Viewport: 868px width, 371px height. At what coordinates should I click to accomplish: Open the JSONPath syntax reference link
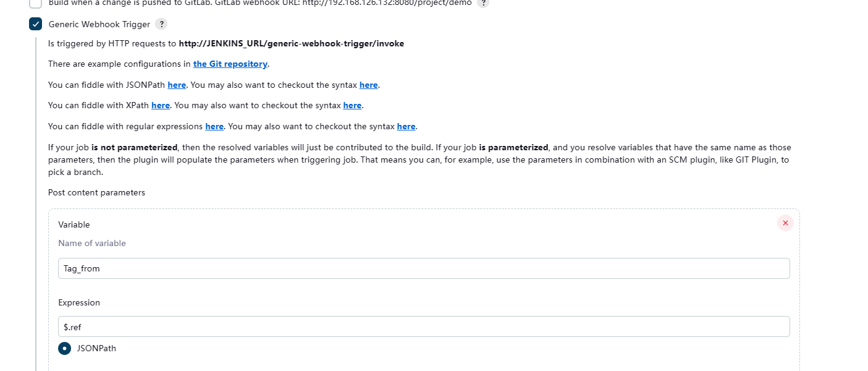pyautogui.click(x=368, y=85)
